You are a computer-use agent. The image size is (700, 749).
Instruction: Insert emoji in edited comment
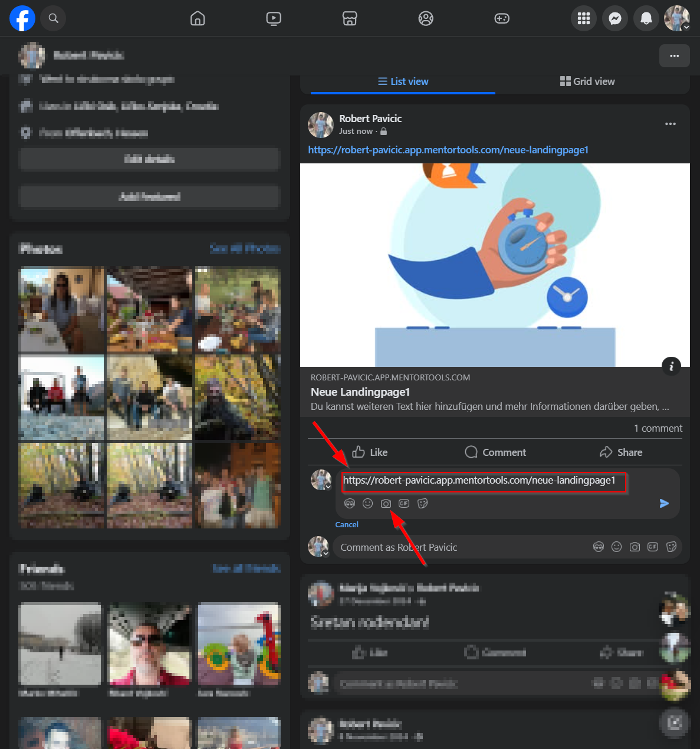368,504
